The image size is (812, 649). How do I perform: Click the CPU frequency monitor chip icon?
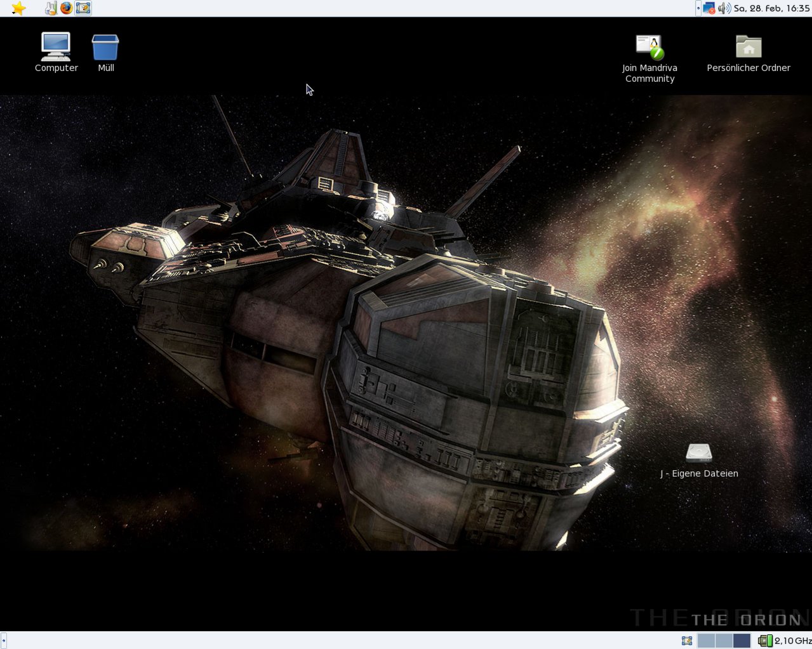pos(765,641)
